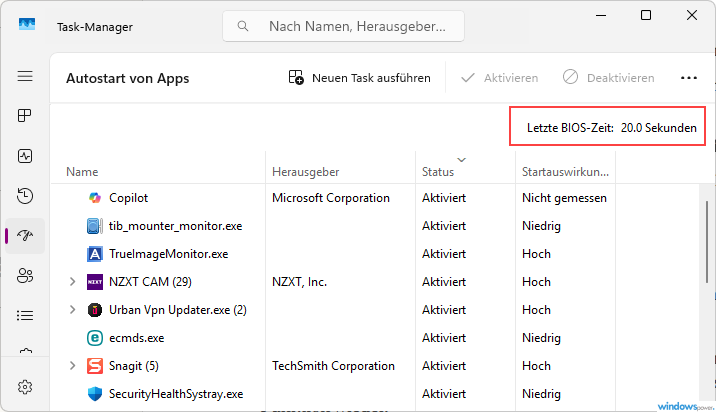Screen dimensions: 716x412
Task: Open the Users page icon
Action: click(25, 275)
